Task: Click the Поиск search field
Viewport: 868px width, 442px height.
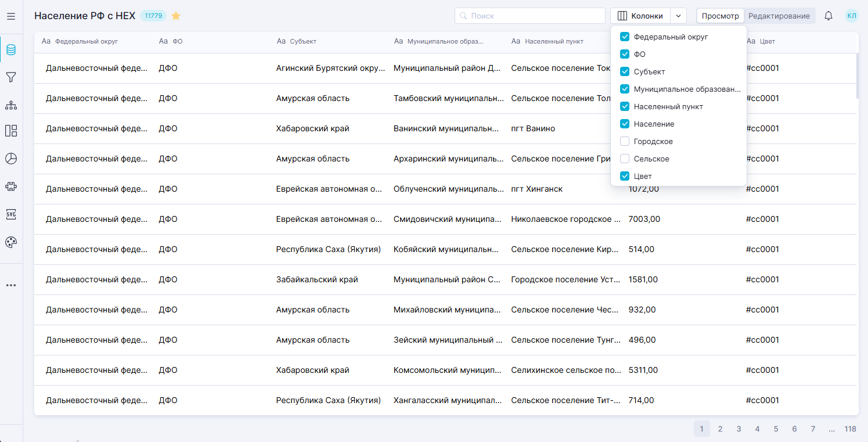Action: click(530, 16)
